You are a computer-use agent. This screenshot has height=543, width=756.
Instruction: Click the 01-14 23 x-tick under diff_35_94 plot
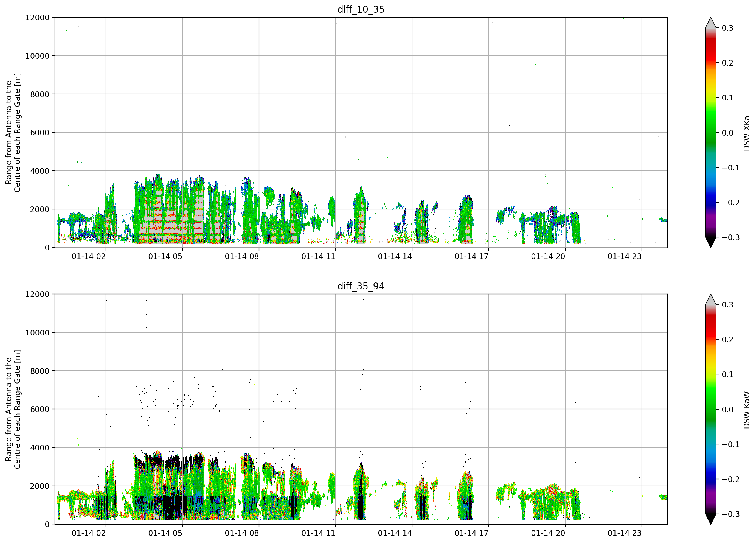625,533
